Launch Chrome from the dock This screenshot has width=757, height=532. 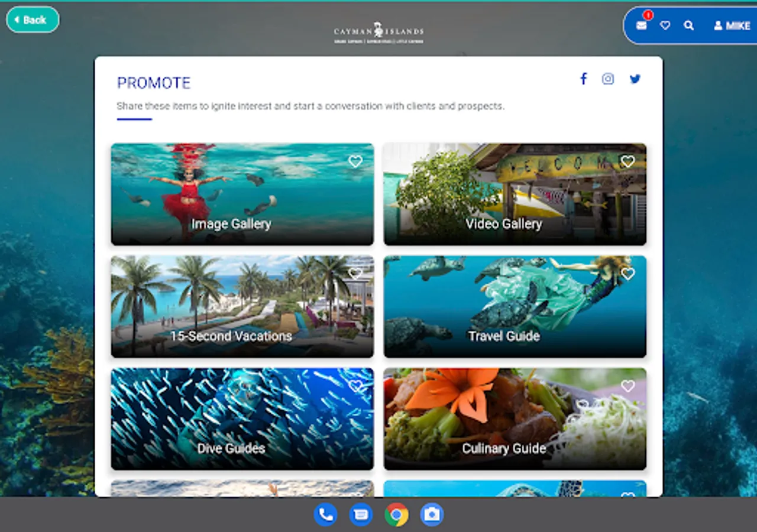pos(396,515)
